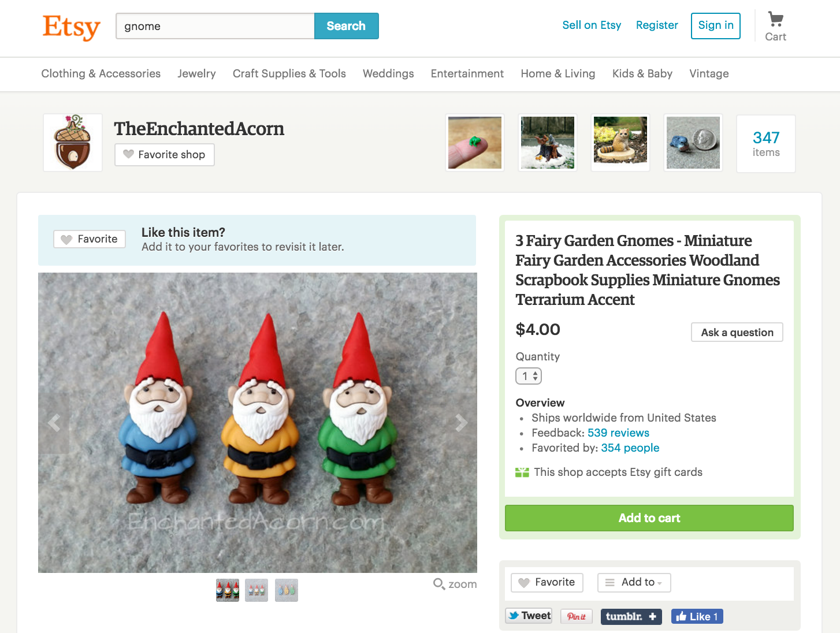Toggle Favorite below Add to cart
This screenshot has height=633, width=840.
[x=547, y=582]
